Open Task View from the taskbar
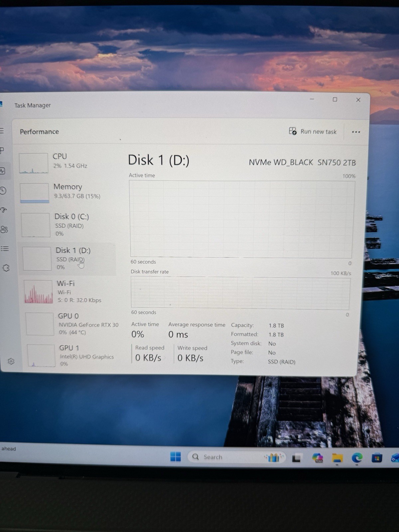This screenshot has height=532, width=399. pyautogui.click(x=296, y=458)
